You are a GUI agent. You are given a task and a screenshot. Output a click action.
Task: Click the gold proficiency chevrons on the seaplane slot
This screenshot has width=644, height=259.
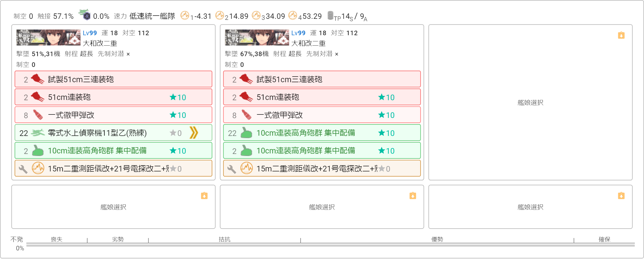[x=194, y=133]
